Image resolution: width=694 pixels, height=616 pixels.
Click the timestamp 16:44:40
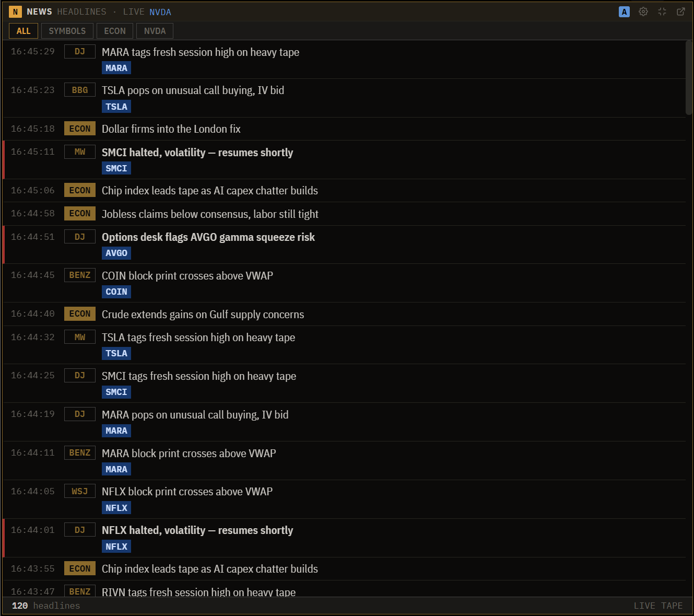(33, 313)
